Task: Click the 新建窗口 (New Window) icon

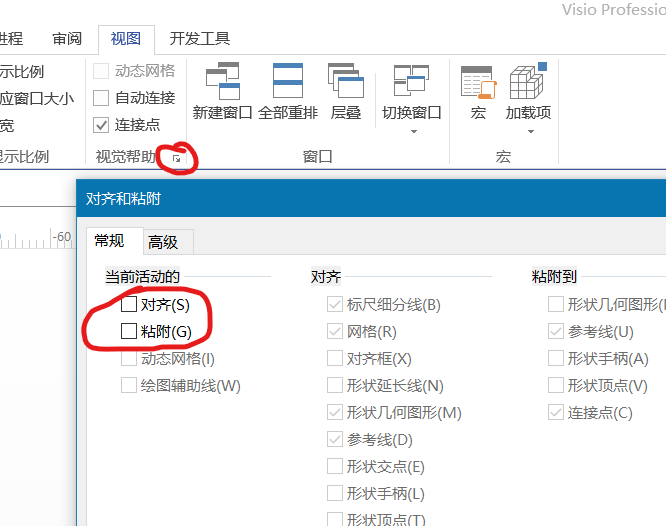Action: click(223, 81)
